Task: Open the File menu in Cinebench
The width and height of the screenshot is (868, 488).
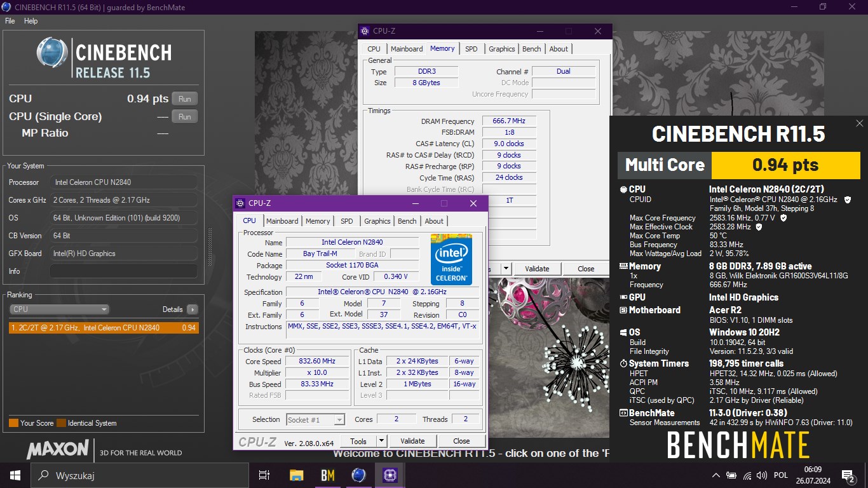Action: 10,21
